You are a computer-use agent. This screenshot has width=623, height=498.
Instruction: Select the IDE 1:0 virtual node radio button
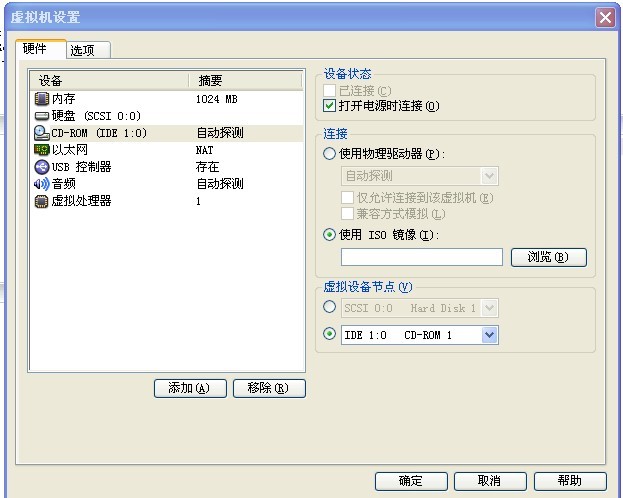point(330,334)
